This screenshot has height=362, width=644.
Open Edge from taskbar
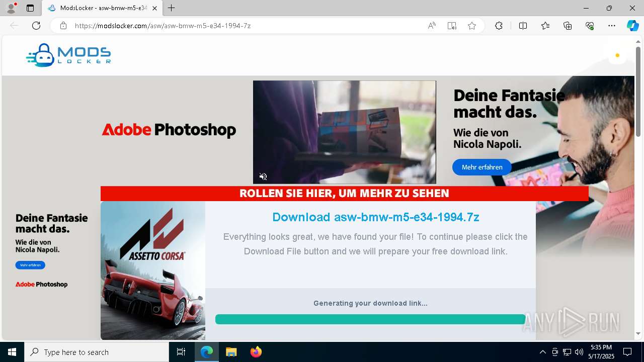point(207,352)
